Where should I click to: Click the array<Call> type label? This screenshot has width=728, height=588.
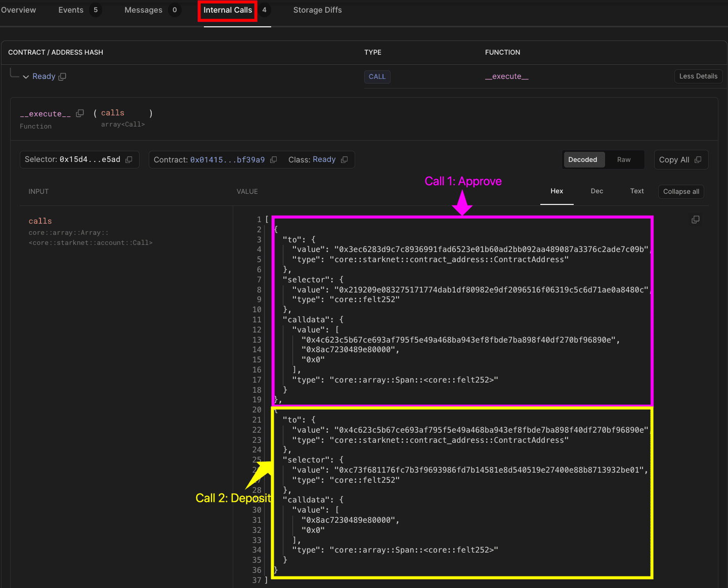click(x=123, y=124)
